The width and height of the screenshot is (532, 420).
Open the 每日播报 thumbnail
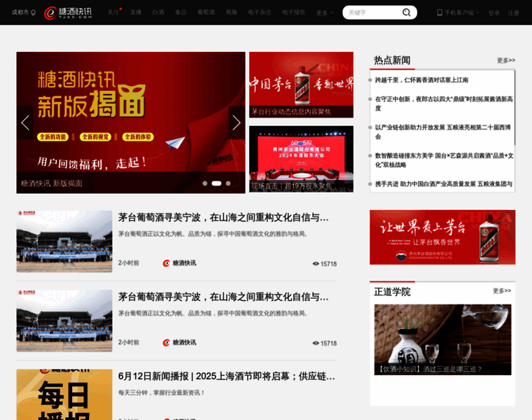tap(64, 395)
